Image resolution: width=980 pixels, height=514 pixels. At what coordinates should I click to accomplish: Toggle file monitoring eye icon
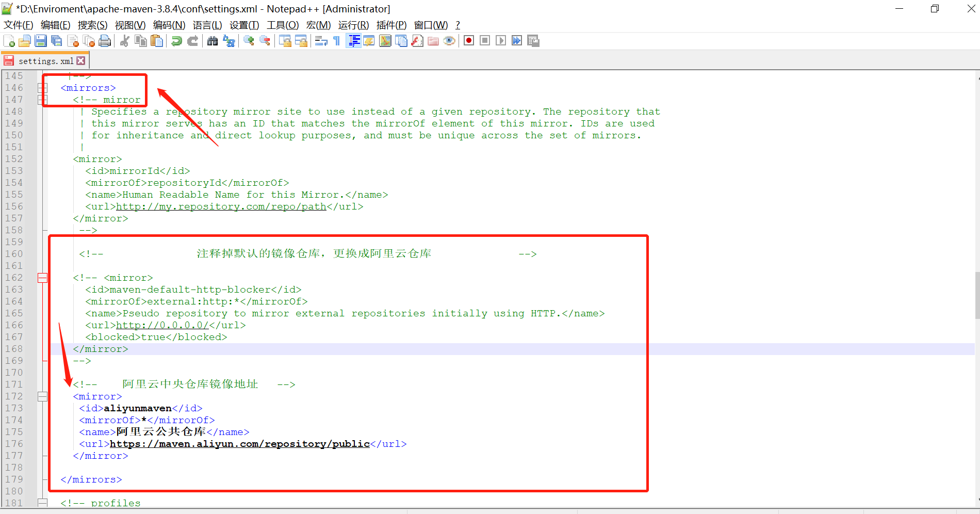449,41
